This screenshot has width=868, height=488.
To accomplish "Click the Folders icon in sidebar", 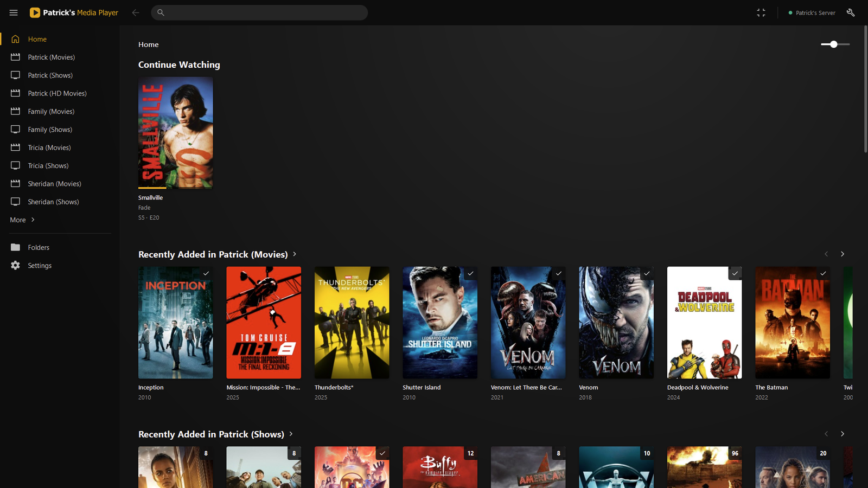I will click(15, 247).
